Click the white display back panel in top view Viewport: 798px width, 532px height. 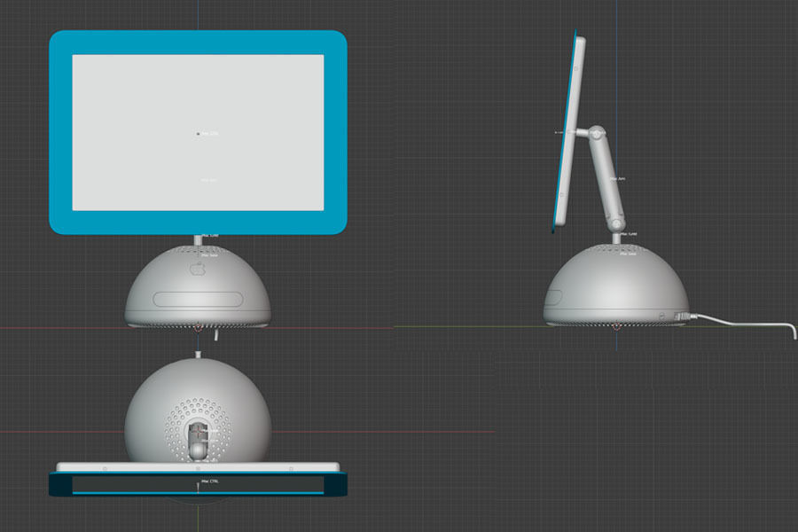click(x=198, y=467)
